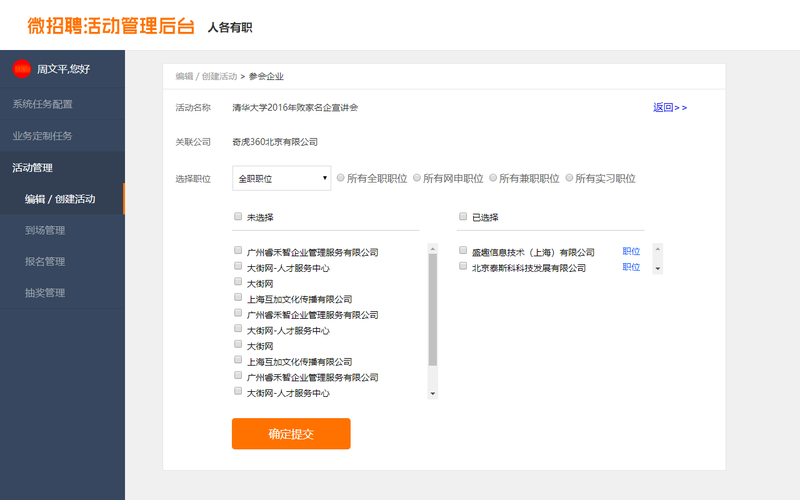Click the 微招聘活动管理后台 logo title

(x=111, y=26)
